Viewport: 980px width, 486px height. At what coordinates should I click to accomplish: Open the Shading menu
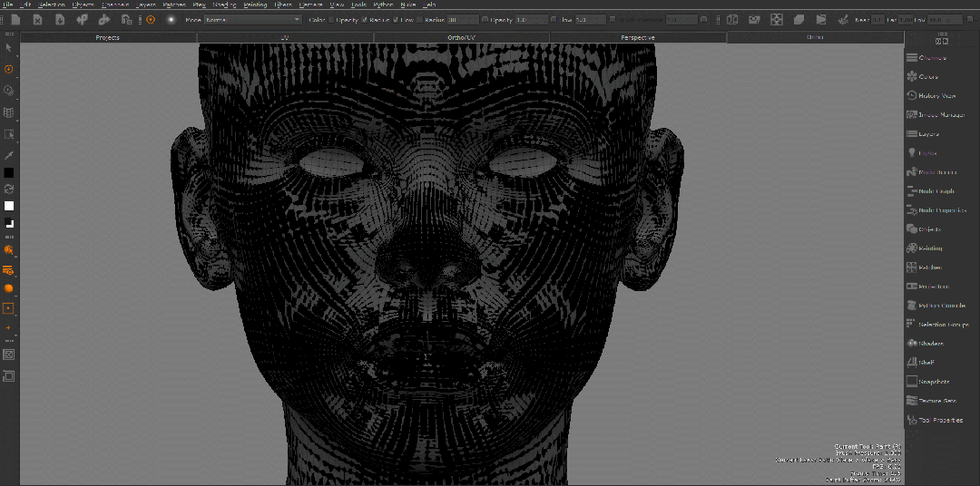224,5
